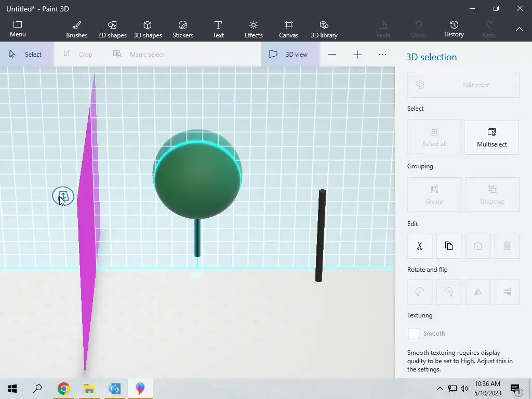The height and width of the screenshot is (399, 532).
Task: Click the Z-axis position handle beside the magenta shape
Action: click(x=63, y=196)
